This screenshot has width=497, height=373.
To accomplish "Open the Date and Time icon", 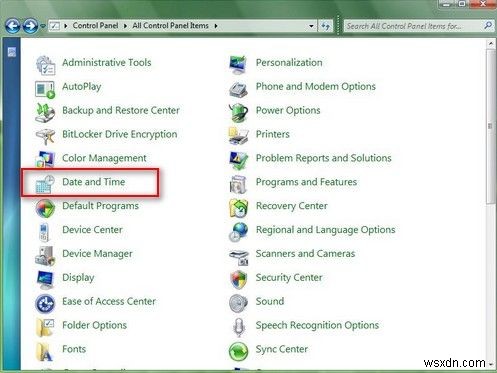I will click(45, 184).
